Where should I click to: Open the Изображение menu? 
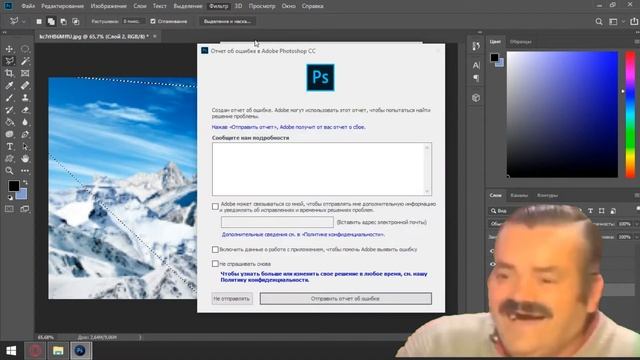click(109, 6)
